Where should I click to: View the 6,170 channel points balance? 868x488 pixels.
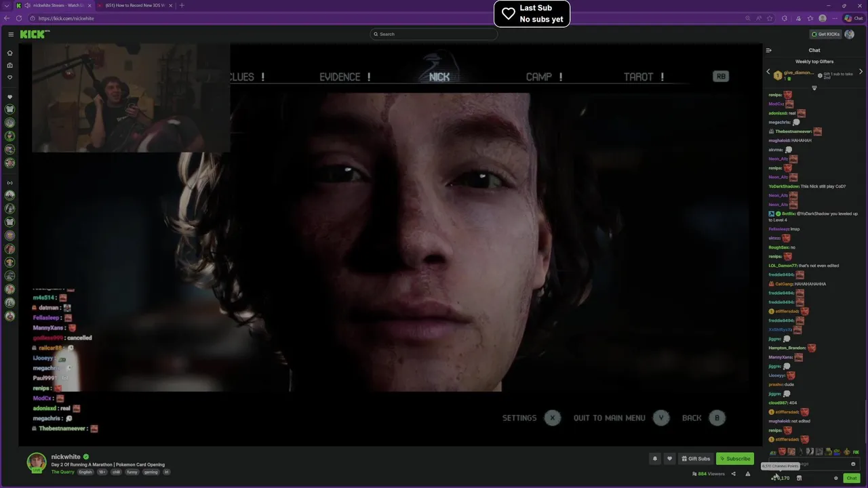[781, 478]
